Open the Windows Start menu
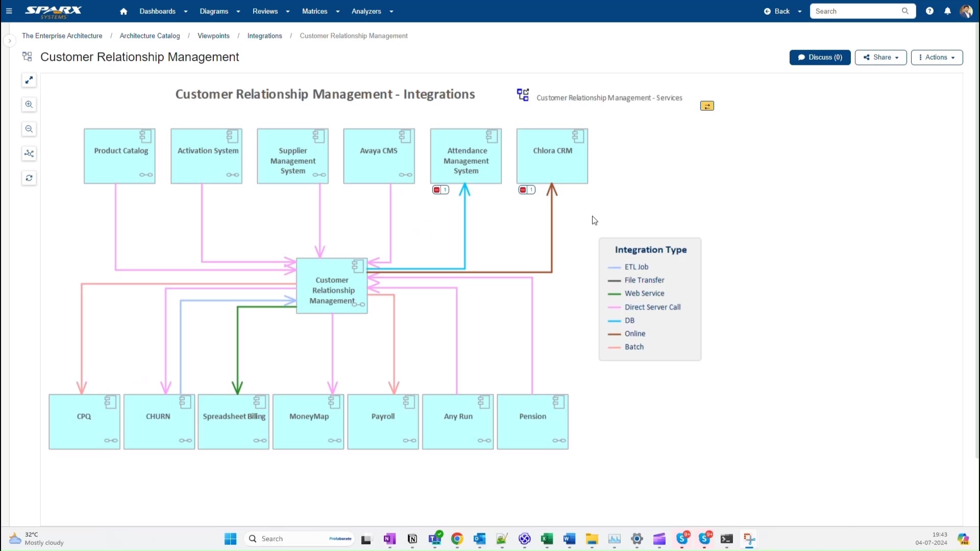This screenshot has height=551, width=980. tap(231, 539)
